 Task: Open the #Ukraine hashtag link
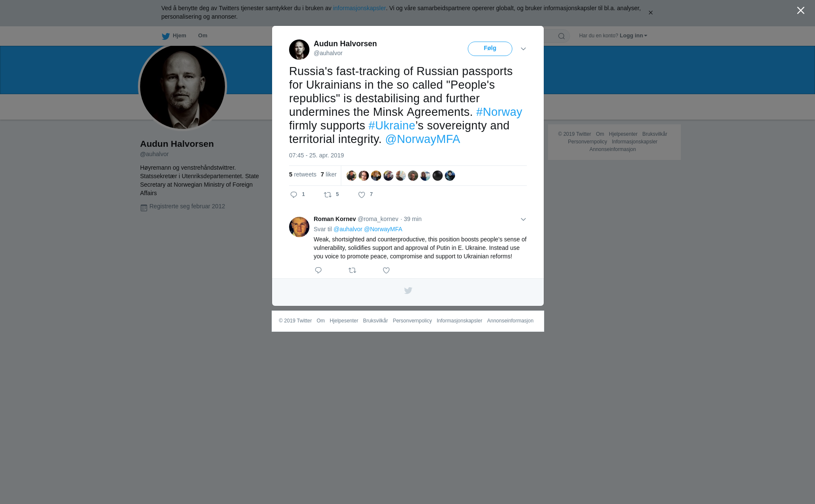click(x=392, y=126)
